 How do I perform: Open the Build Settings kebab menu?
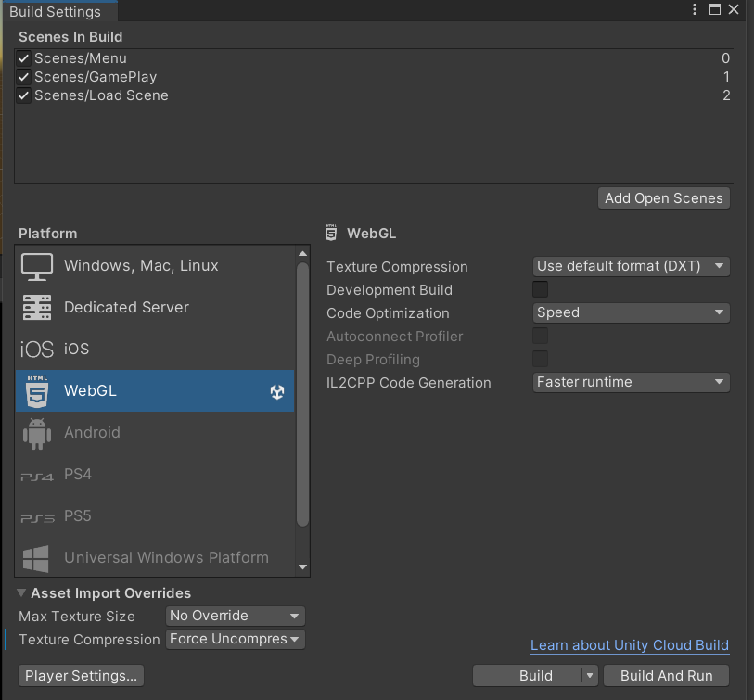(695, 10)
